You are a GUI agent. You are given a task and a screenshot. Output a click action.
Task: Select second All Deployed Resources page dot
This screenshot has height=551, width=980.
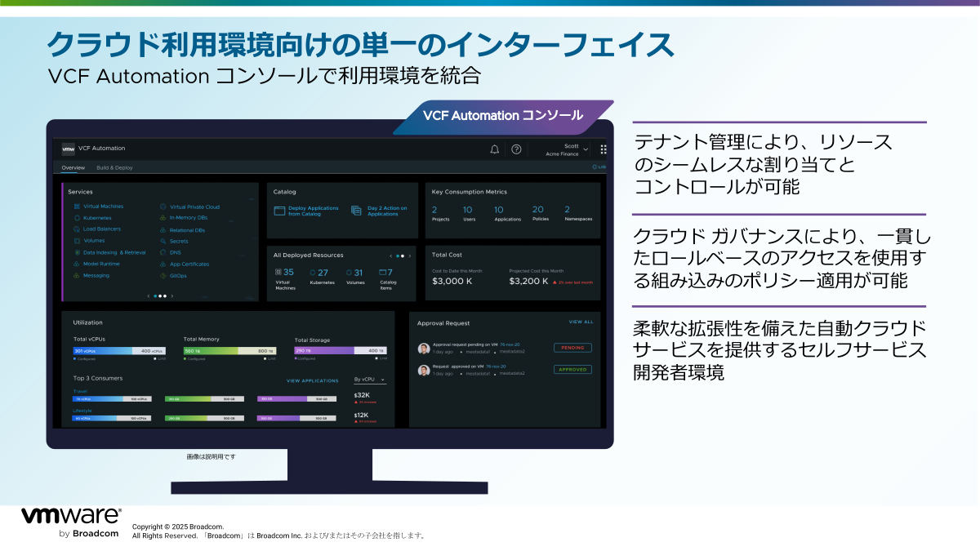point(403,256)
